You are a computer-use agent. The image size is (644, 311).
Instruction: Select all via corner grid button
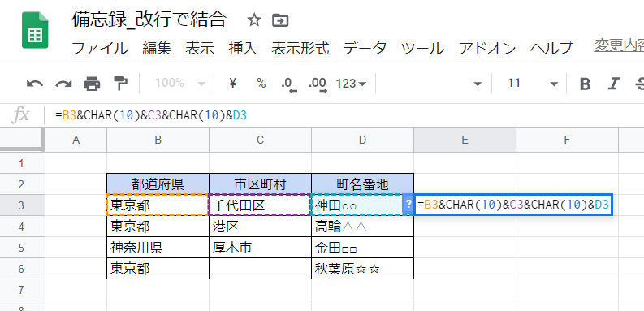23,140
